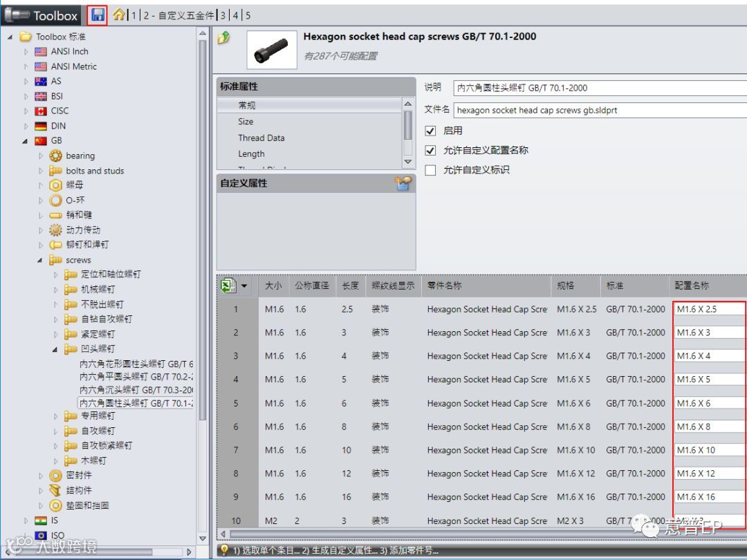
Task: Click the socket head cap screw thumbnail
Action: 272,50
